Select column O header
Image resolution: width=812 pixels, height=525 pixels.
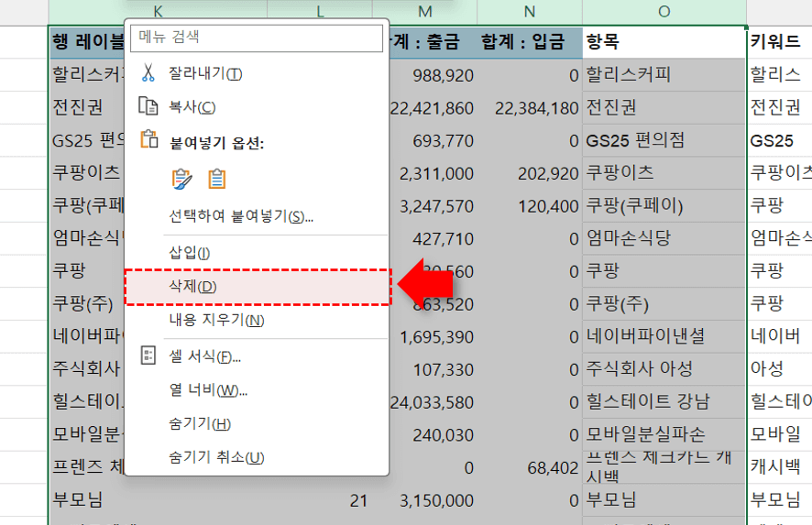coord(664,11)
